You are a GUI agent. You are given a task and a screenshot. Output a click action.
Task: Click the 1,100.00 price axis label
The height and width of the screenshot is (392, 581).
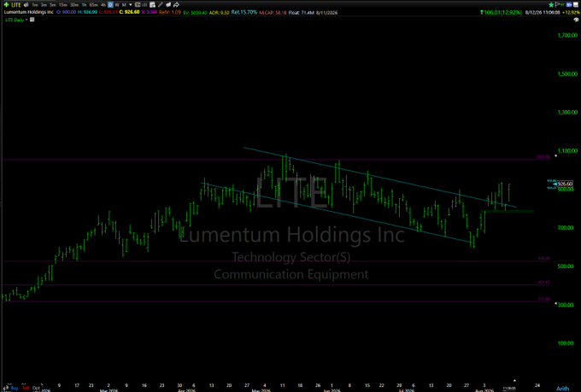567,151
